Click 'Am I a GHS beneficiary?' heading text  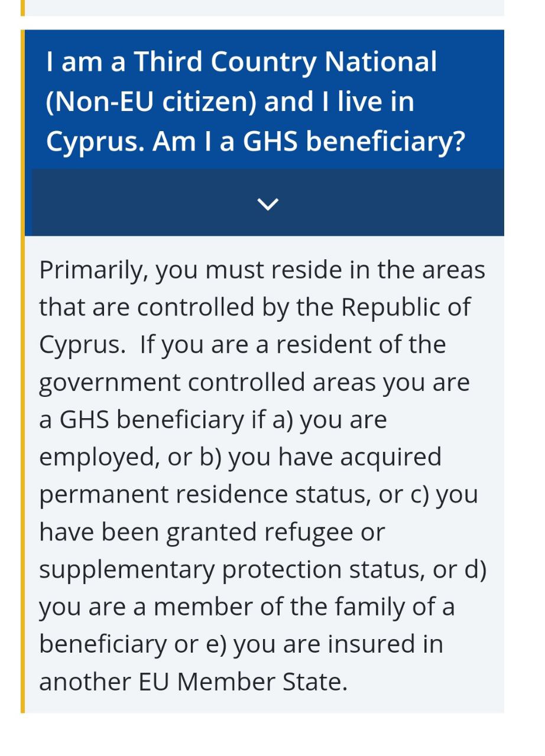pos(308,142)
